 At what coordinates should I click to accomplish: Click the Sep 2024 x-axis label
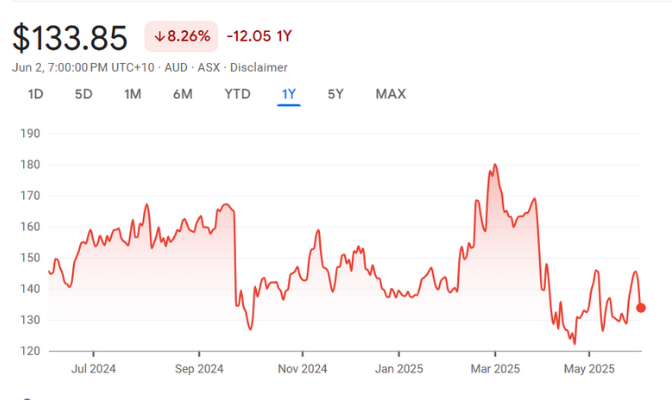198,368
